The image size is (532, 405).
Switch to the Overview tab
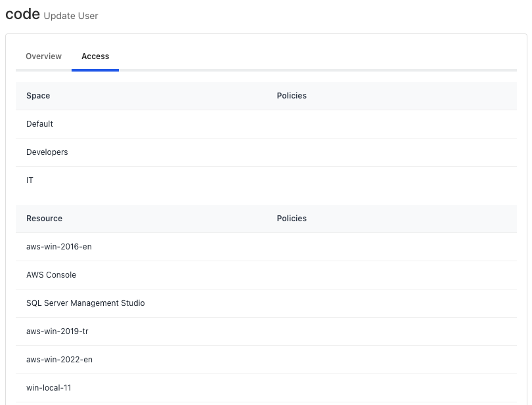(x=43, y=56)
